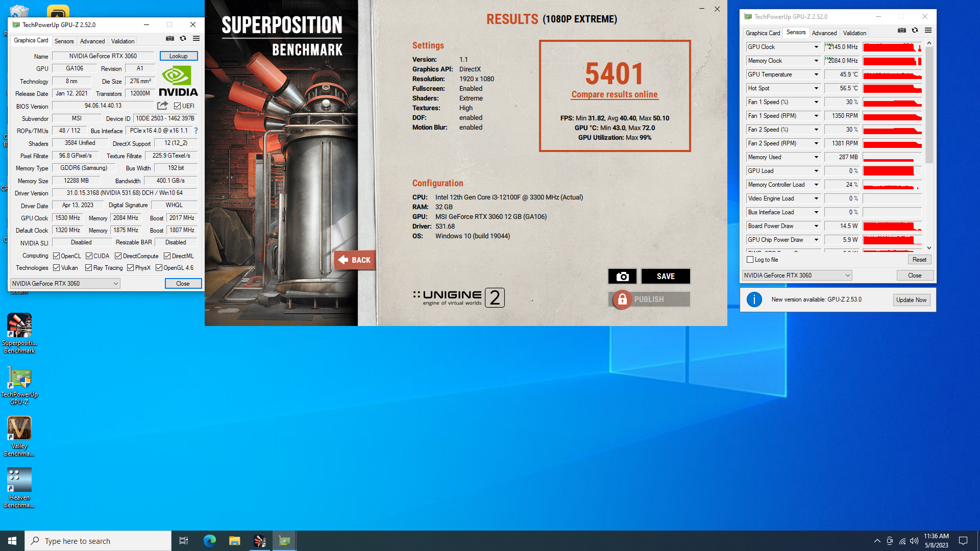Open Valley Benchmark desktop shortcut
This screenshot has width=980, height=551.
(19, 436)
